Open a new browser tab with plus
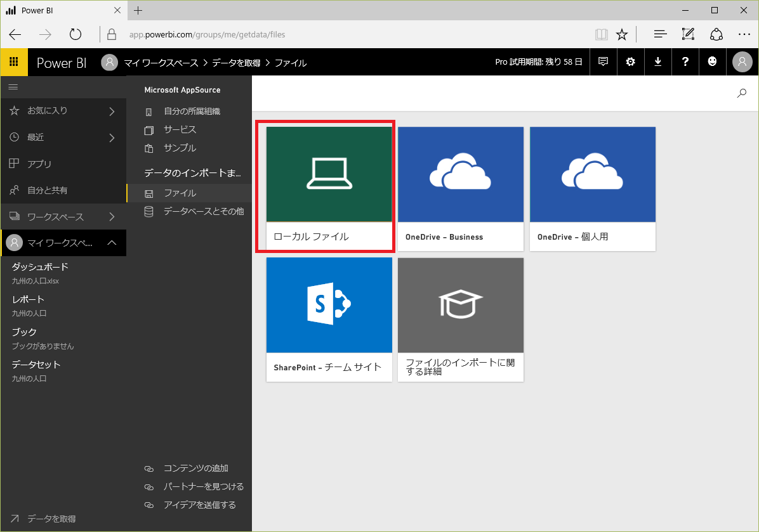 click(138, 11)
